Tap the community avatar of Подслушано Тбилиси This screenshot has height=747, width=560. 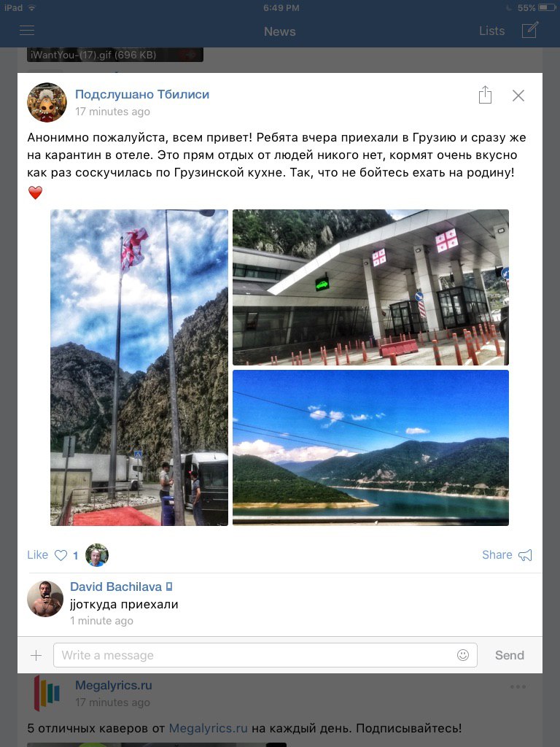click(x=47, y=102)
